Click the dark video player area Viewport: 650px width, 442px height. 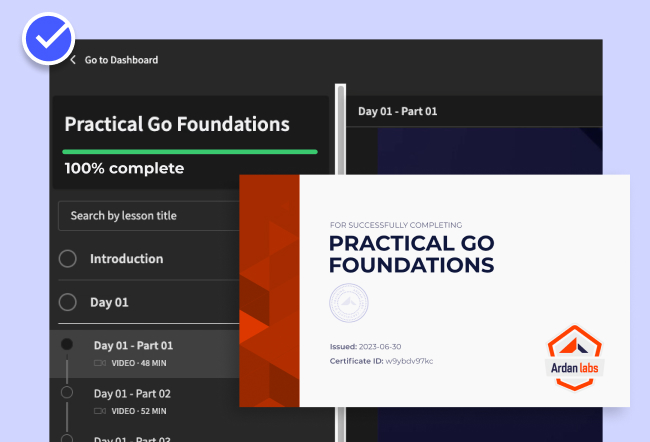point(490,151)
